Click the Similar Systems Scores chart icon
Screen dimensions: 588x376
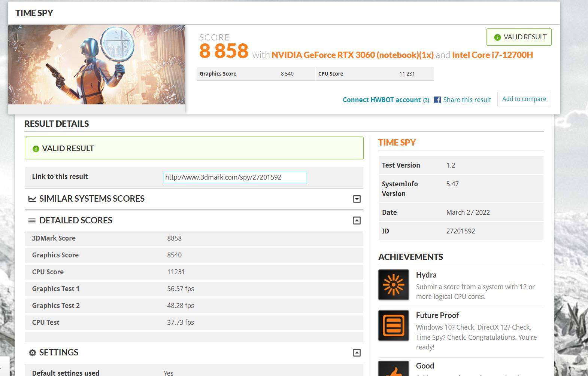tap(32, 199)
